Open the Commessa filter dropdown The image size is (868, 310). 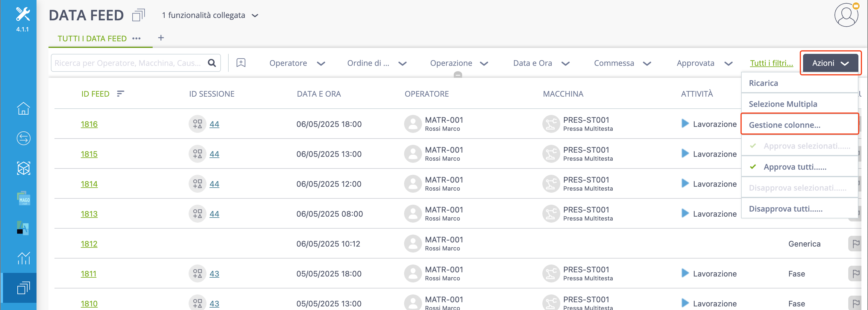[622, 63]
